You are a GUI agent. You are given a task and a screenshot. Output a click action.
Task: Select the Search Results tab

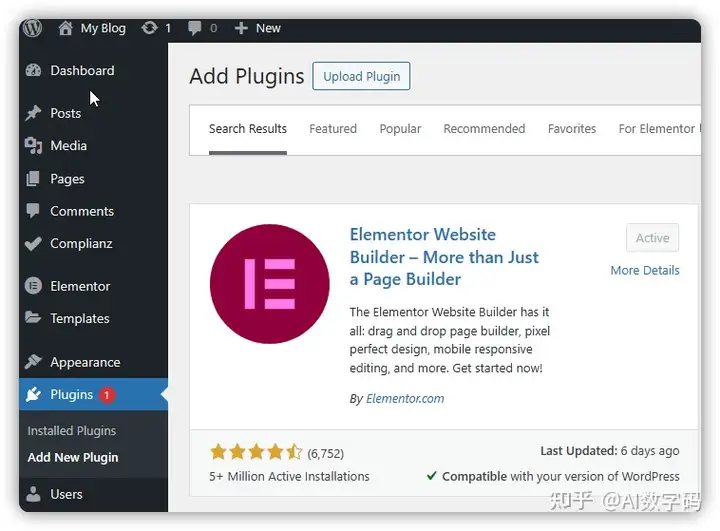coord(248,129)
